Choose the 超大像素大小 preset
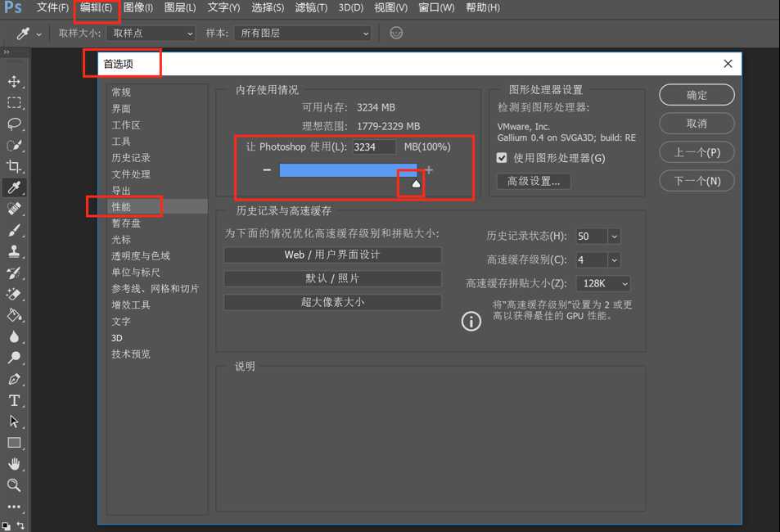This screenshot has width=780, height=532. (x=332, y=302)
